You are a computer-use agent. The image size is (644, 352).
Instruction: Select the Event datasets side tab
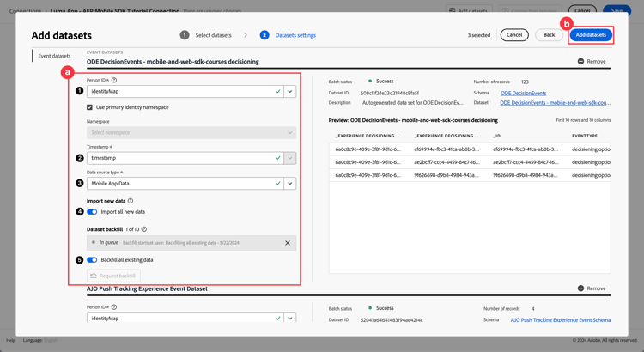pyautogui.click(x=54, y=56)
